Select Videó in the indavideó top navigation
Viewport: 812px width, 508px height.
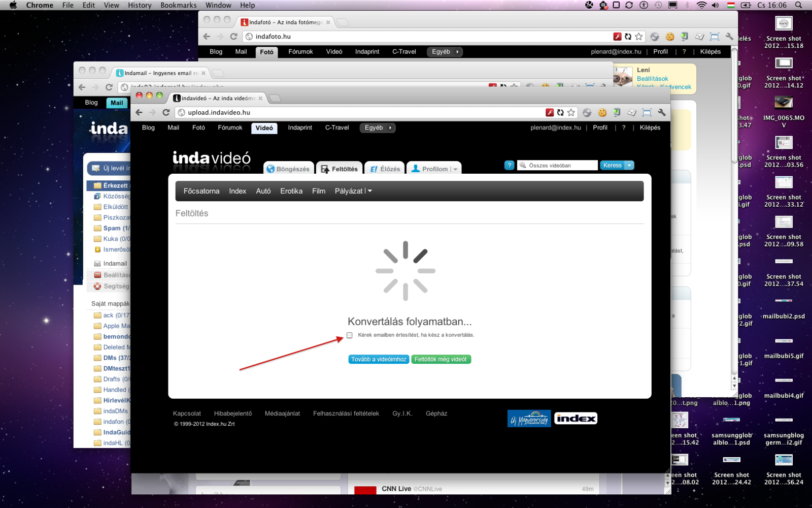pyautogui.click(x=264, y=128)
